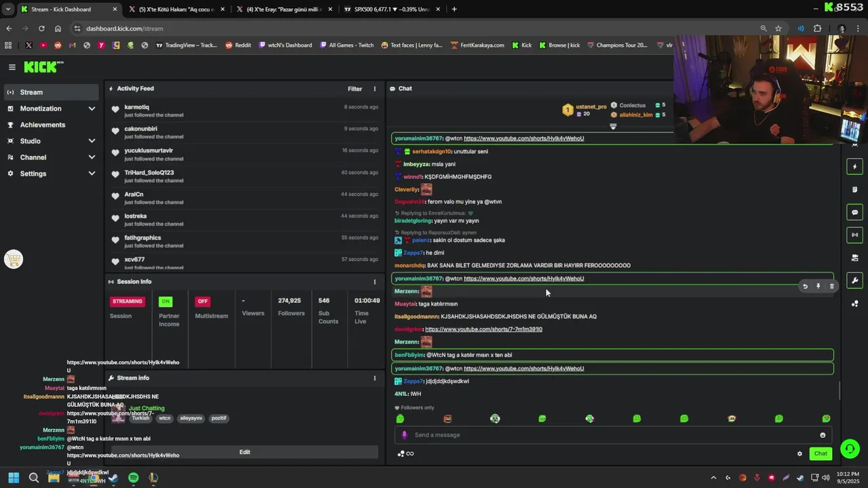Image resolution: width=868 pixels, height=488 pixels.
Task: Toggle the chat bubble panel icon
Action: [x=854, y=212]
